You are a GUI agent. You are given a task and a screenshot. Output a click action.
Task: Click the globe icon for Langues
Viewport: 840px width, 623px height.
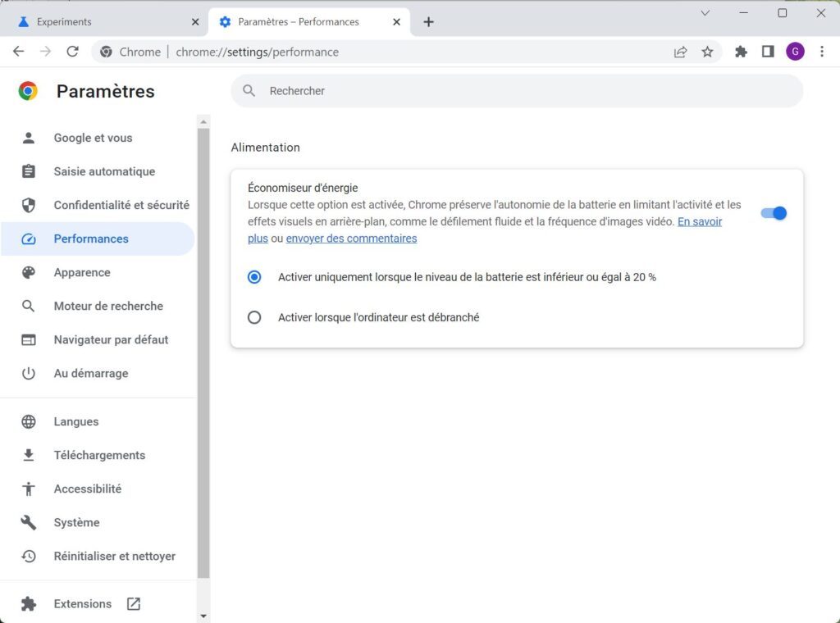(29, 422)
